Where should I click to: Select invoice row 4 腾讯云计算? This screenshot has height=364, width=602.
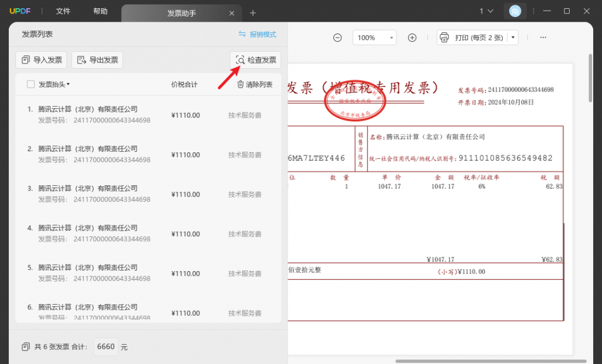(148, 233)
